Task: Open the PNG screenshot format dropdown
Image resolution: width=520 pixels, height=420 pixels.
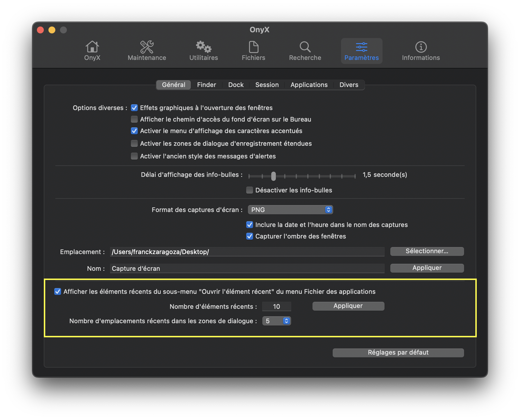Action: pyautogui.click(x=290, y=210)
